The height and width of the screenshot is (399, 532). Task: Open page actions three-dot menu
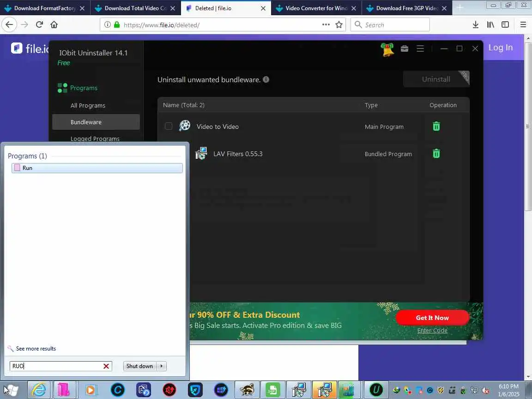tap(326, 24)
